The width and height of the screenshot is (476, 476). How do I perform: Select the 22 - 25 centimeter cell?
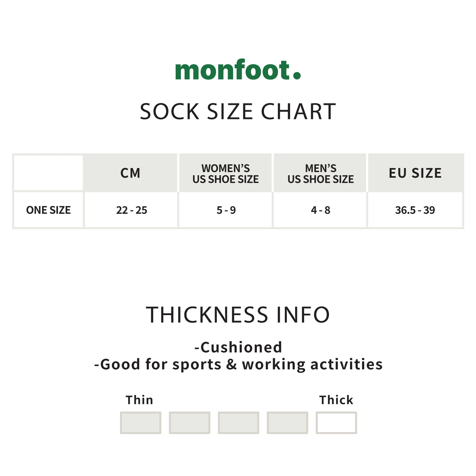pyautogui.click(x=132, y=210)
